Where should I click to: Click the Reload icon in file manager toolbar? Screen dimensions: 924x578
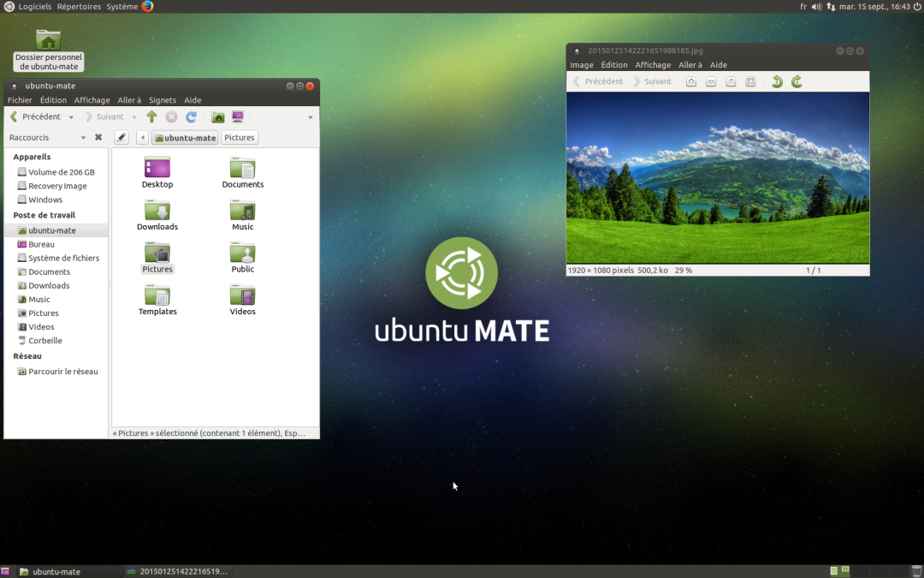pos(191,117)
